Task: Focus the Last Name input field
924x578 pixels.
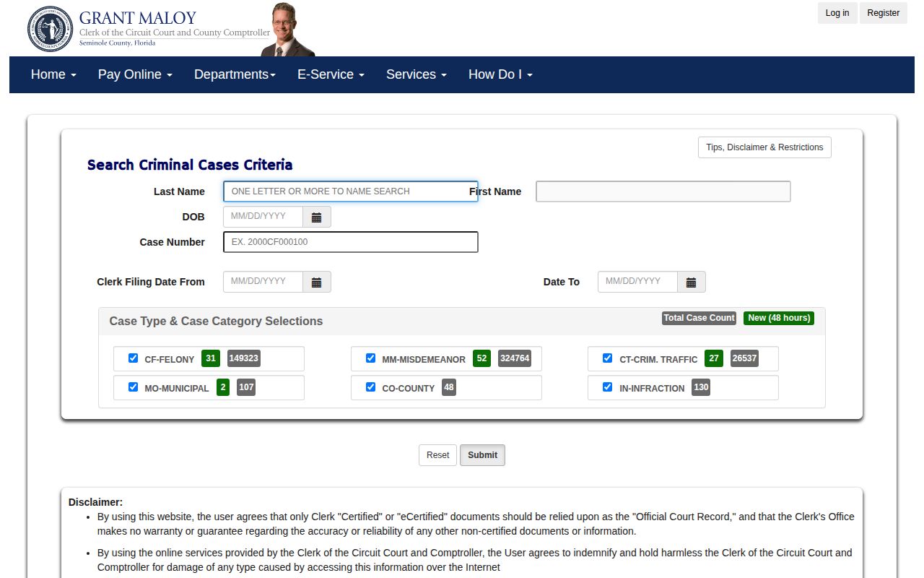Action: tap(351, 191)
